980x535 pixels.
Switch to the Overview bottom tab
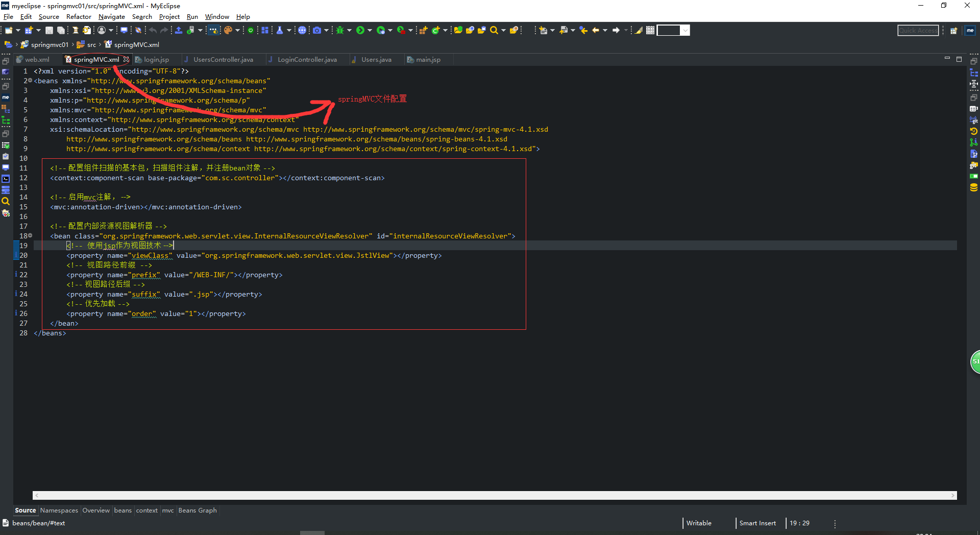coord(96,510)
